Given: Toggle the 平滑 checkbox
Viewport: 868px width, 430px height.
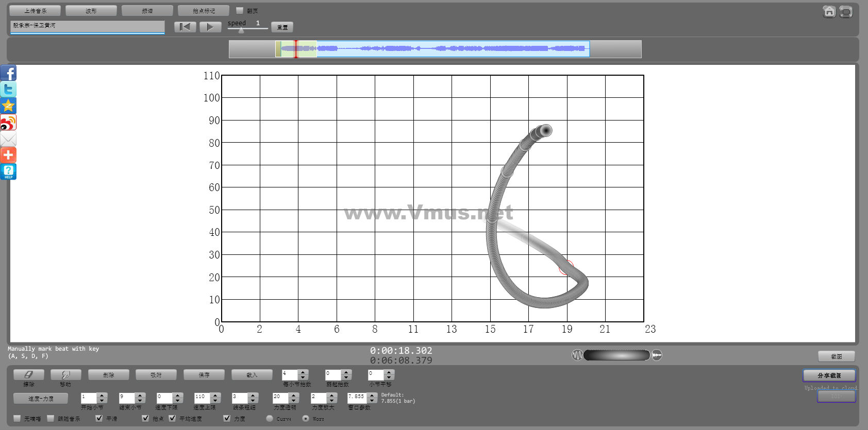Looking at the screenshot, I should (x=99, y=418).
